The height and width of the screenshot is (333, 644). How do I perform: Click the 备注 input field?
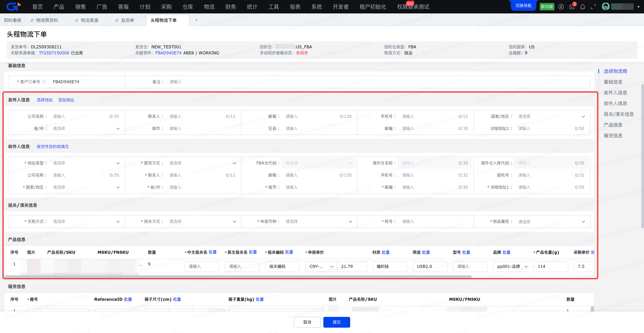pos(378,82)
